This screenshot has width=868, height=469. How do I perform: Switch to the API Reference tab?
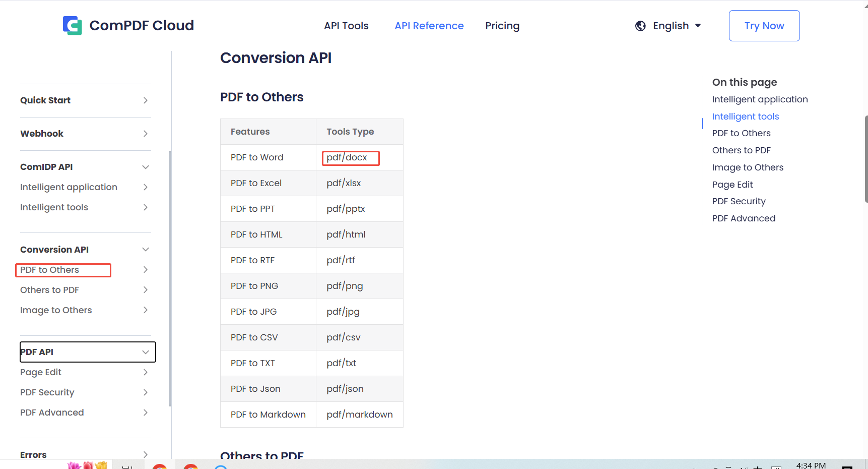click(429, 25)
